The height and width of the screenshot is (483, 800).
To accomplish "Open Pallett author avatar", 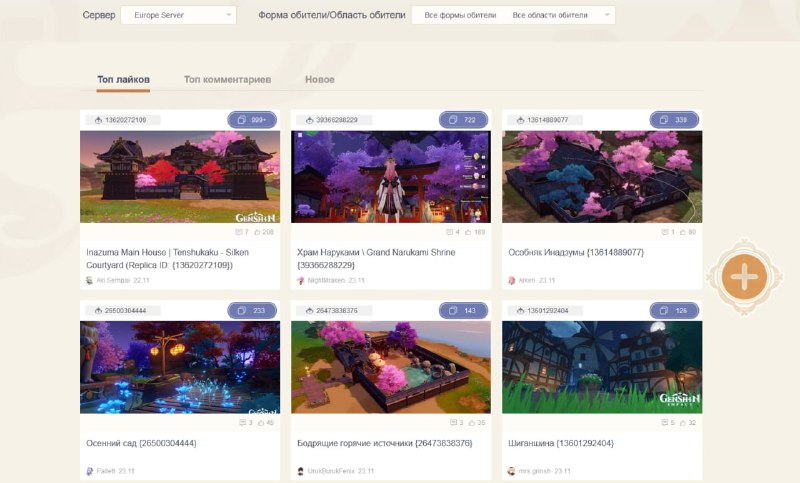I will pyautogui.click(x=89, y=471).
